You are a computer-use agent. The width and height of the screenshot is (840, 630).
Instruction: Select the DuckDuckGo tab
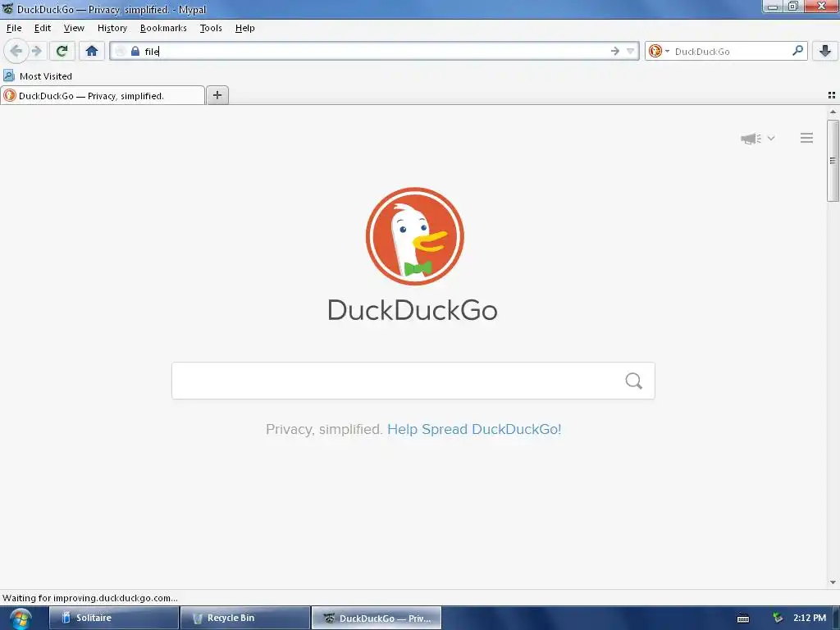103,96
